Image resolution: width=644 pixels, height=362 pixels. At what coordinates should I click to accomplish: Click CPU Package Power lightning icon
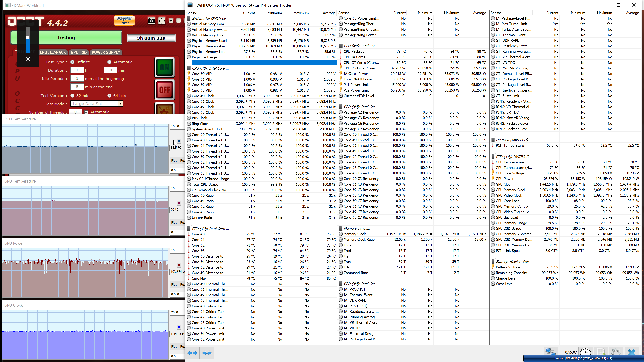[341, 68]
